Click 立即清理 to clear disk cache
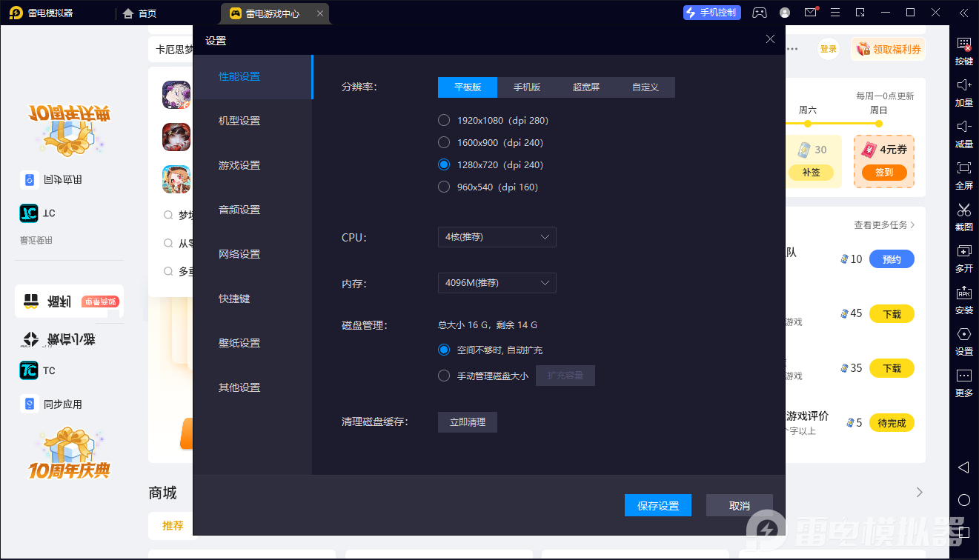 pos(467,422)
